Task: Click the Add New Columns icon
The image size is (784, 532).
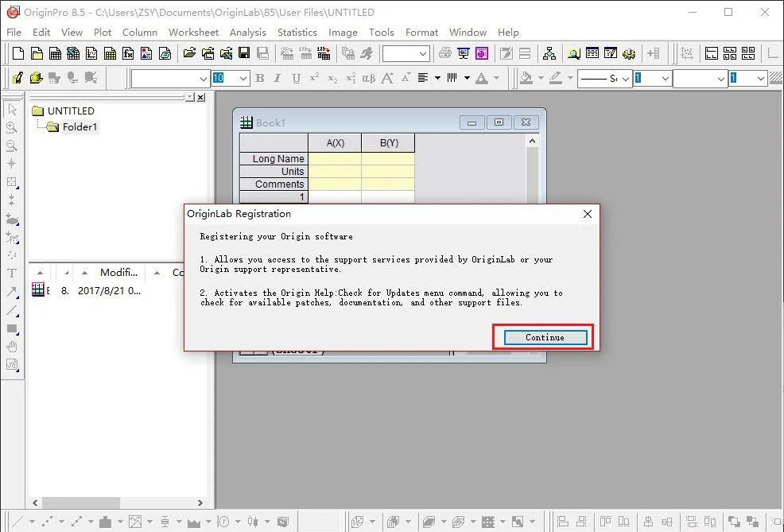Action: [654, 53]
